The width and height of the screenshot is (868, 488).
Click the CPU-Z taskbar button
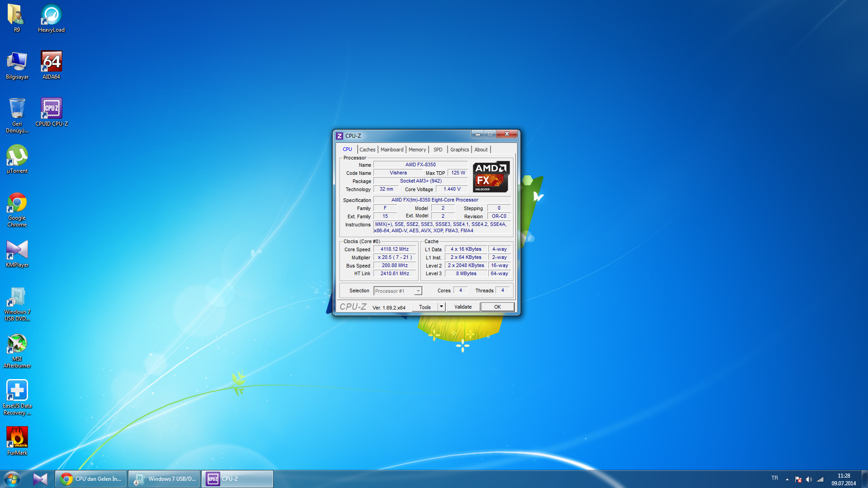237,479
